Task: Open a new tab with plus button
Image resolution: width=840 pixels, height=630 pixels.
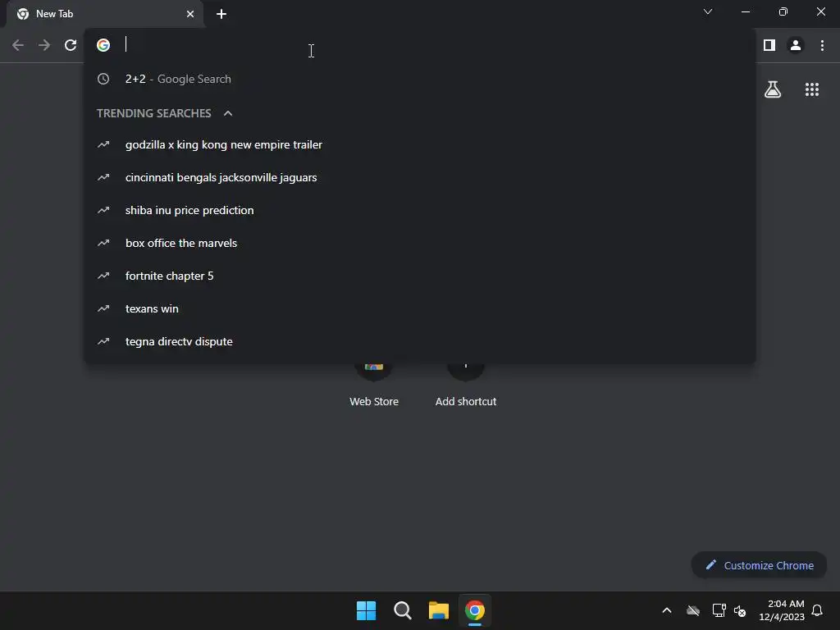Action: (221, 14)
